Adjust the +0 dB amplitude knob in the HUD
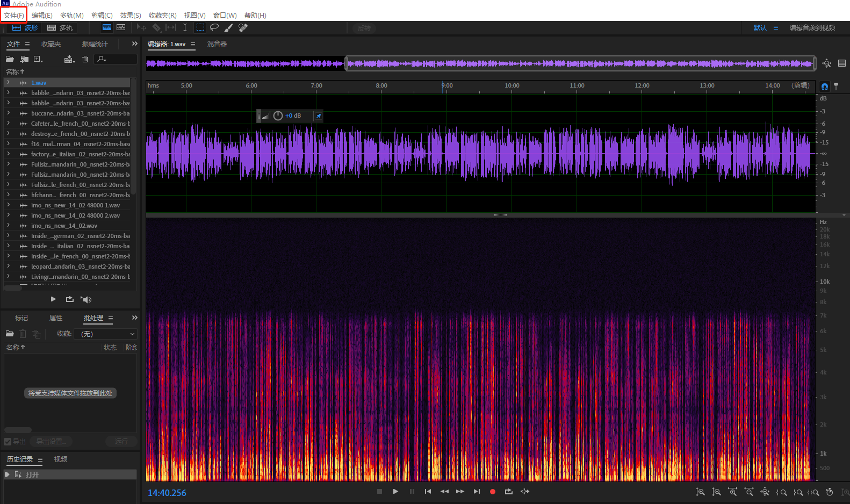This screenshot has height=504, width=850. [x=278, y=116]
